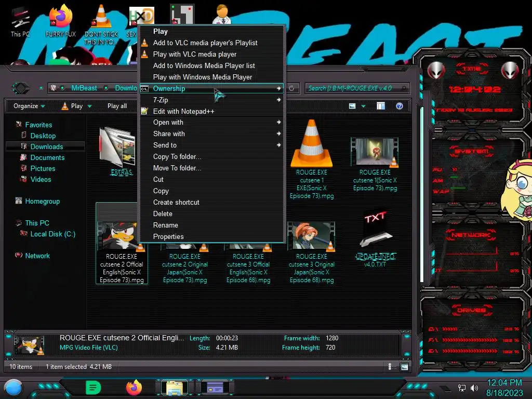
Task: Click the search box in explorer
Action: pyautogui.click(x=357, y=88)
